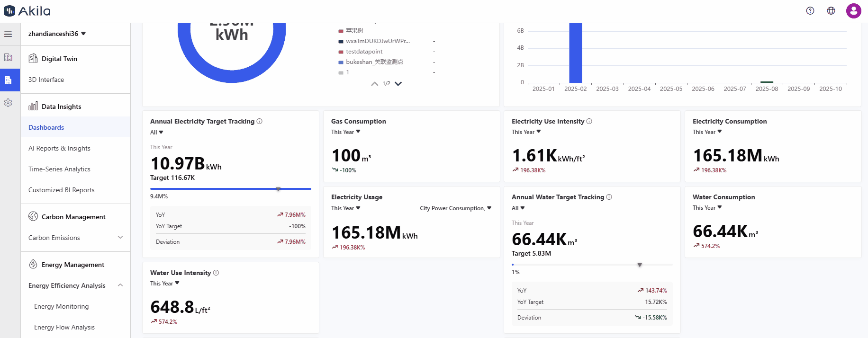Open the purple user avatar menu
This screenshot has height=338, width=868.
[853, 11]
